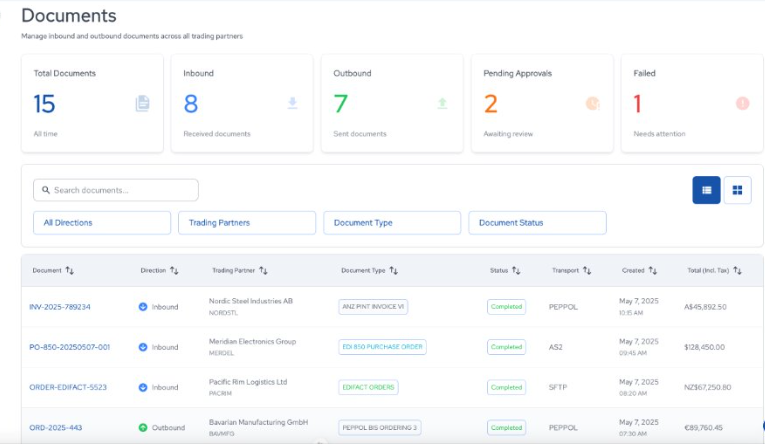This screenshot has height=444, width=765.
Task: Click the Pending Approvals clock icon
Action: (x=592, y=103)
